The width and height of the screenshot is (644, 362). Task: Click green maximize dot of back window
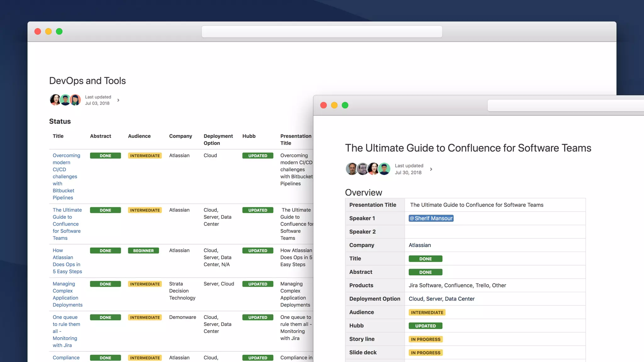click(x=59, y=31)
